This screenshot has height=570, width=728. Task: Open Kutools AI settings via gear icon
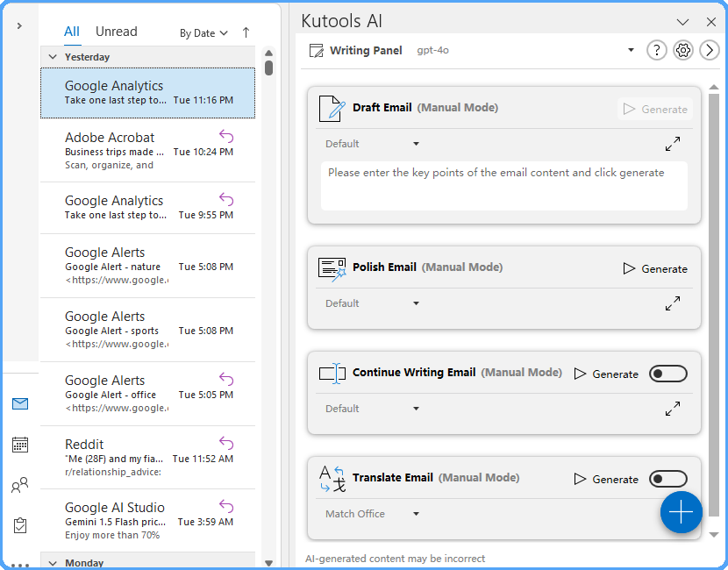point(683,50)
